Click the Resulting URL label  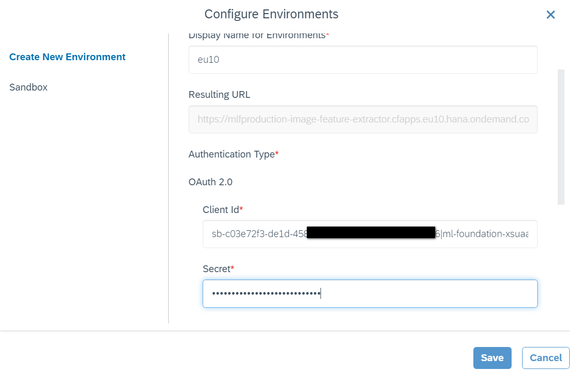219,95
